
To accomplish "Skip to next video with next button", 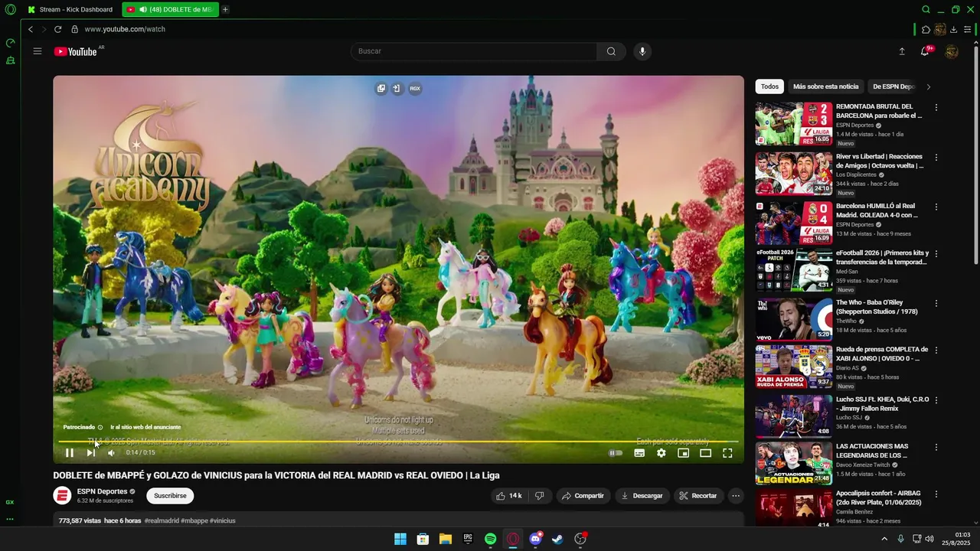I will [x=90, y=453].
